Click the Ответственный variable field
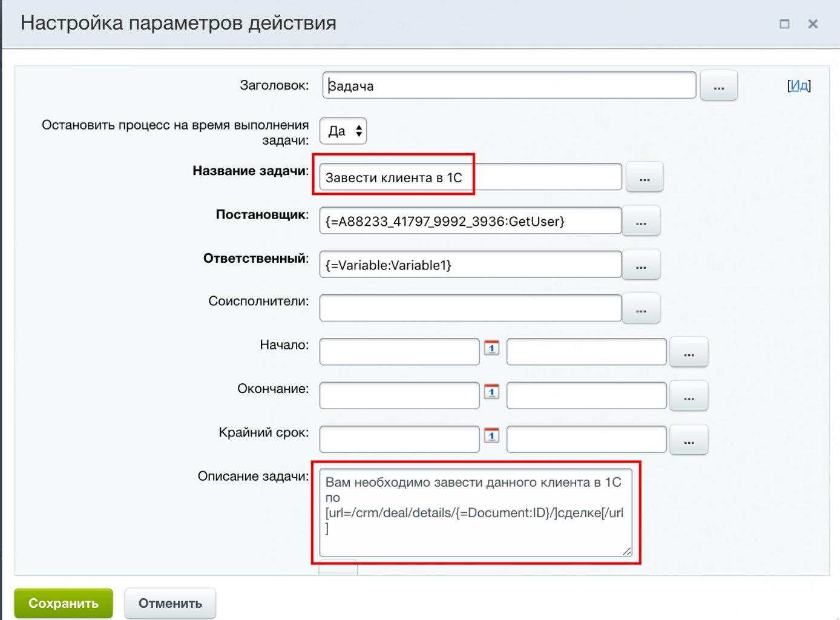Viewport: 840px width, 620px height. click(470, 265)
